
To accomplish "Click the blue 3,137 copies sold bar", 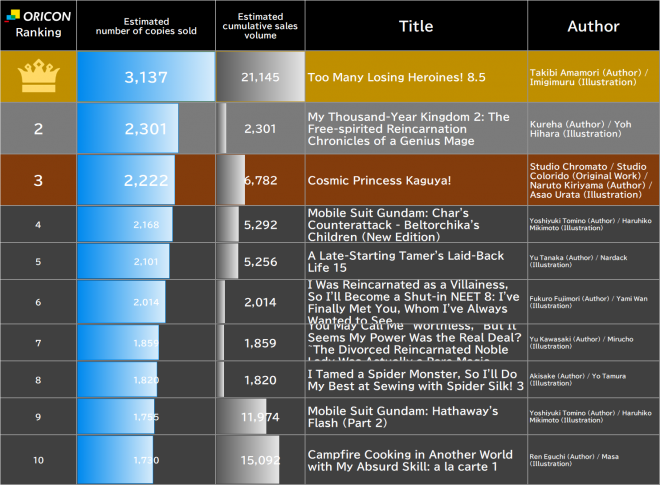I will (x=146, y=77).
